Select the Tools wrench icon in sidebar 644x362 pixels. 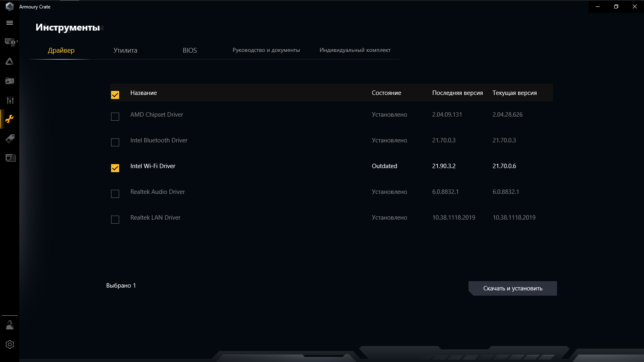(x=10, y=119)
